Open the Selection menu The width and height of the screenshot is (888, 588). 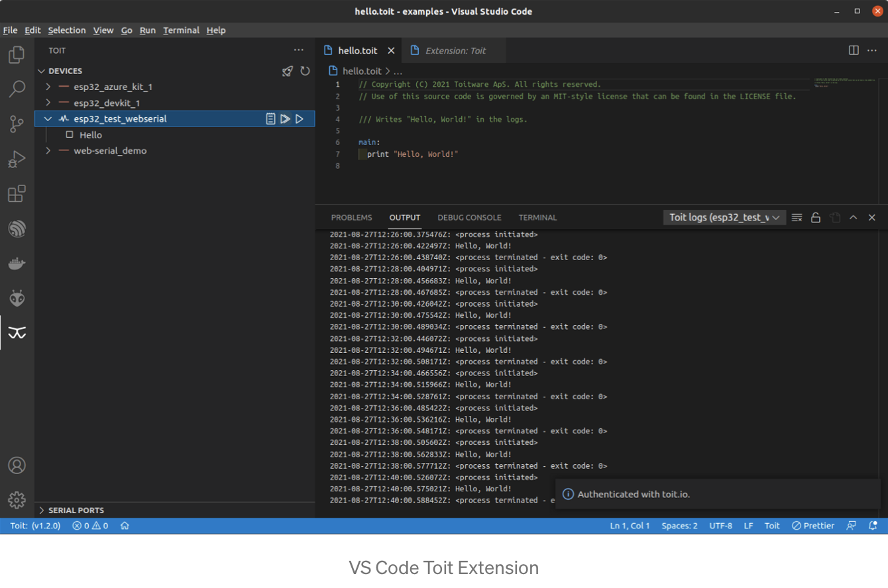tap(67, 30)
